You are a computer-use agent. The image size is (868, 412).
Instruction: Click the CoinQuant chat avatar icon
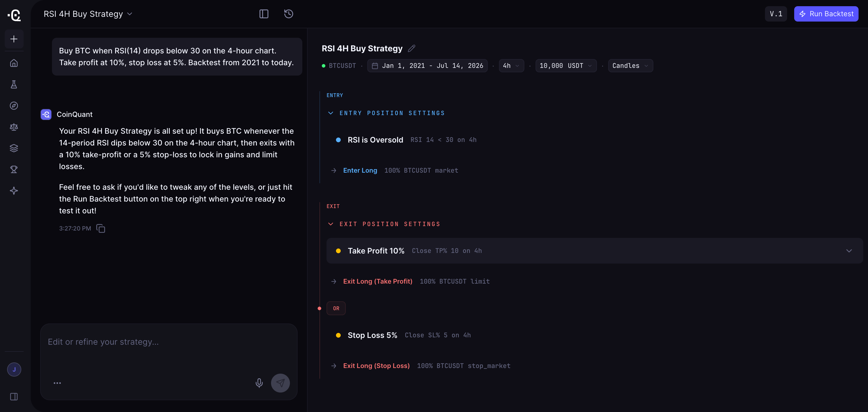(x=46, y=114)
